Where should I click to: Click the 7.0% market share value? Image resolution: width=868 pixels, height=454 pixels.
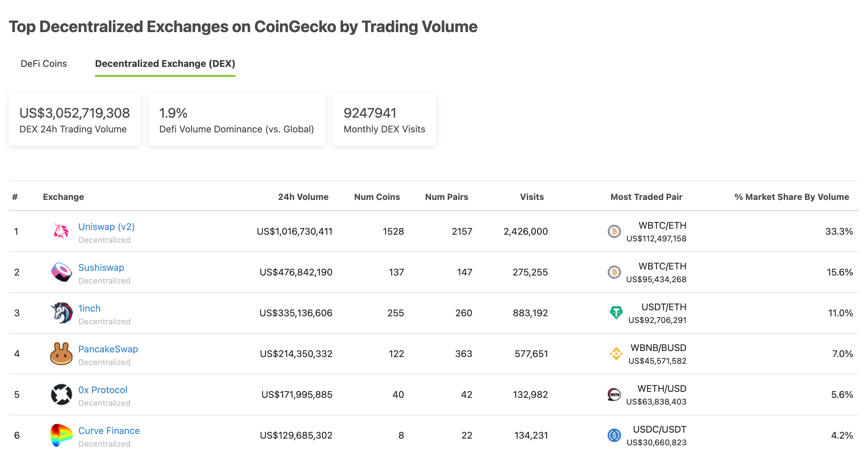pos(842,353)
